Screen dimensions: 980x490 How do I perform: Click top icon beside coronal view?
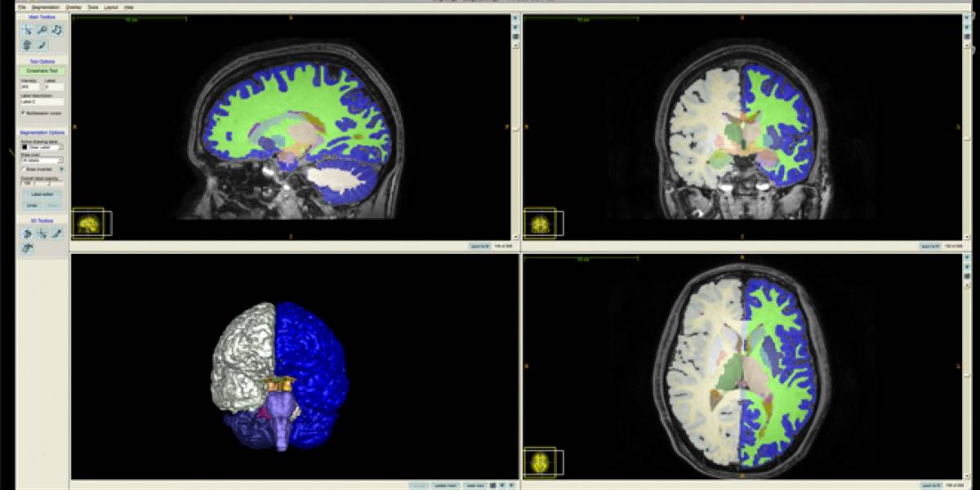[967, 18]
